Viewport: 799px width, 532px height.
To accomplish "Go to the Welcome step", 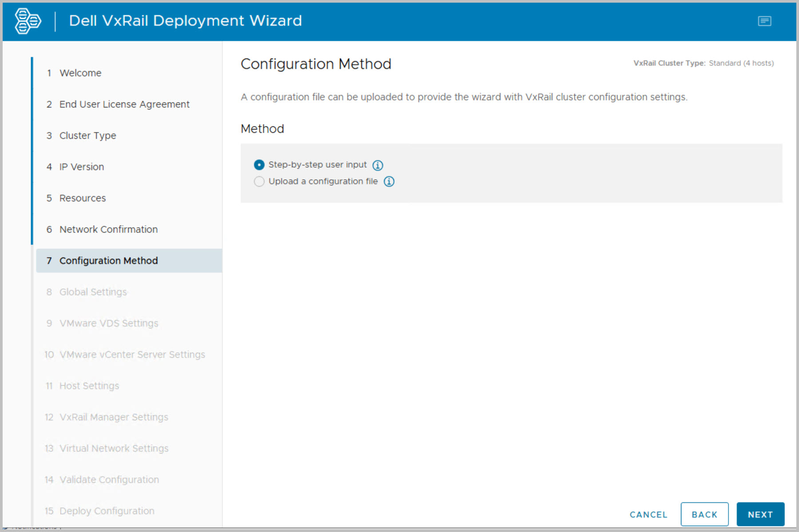I will click(x=80, y=73).
